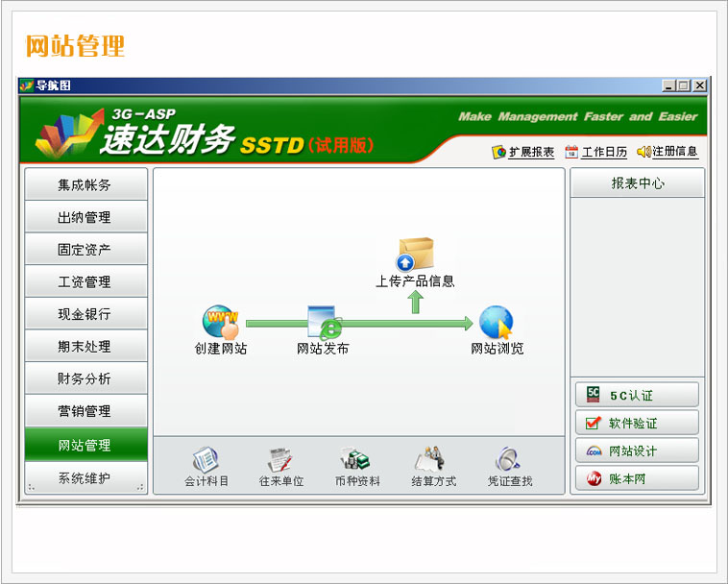This screenshot has width=728, height=584.
Task: Click the .com 网站设计 icon
Action: click(594, 450)
